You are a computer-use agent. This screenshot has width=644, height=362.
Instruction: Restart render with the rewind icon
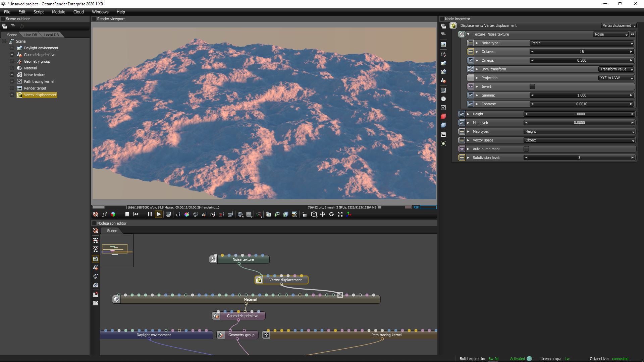pos(136,214)
